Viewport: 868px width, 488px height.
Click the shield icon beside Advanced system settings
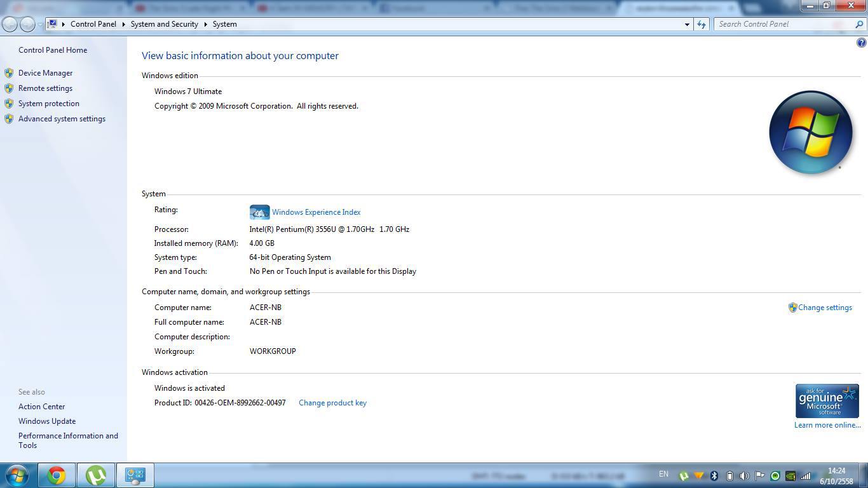[x=9, y=119]
